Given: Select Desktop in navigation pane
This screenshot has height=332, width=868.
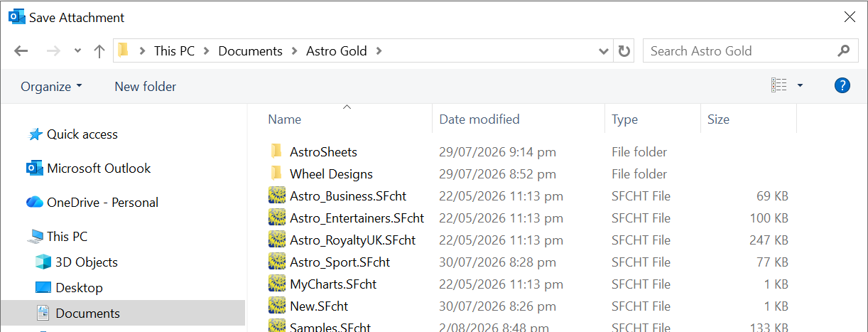Looking at the screenshot, I should point(79,288).
